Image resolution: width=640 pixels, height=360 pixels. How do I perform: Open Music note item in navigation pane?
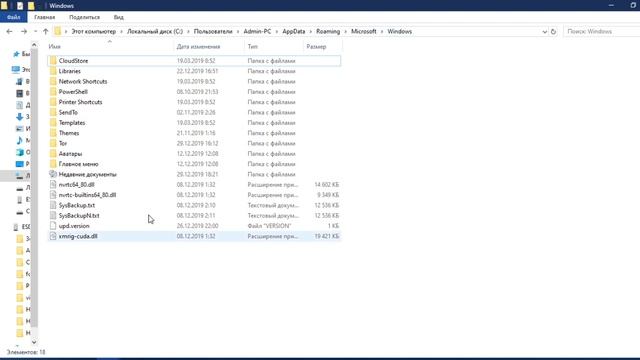[x=19, y=140]
